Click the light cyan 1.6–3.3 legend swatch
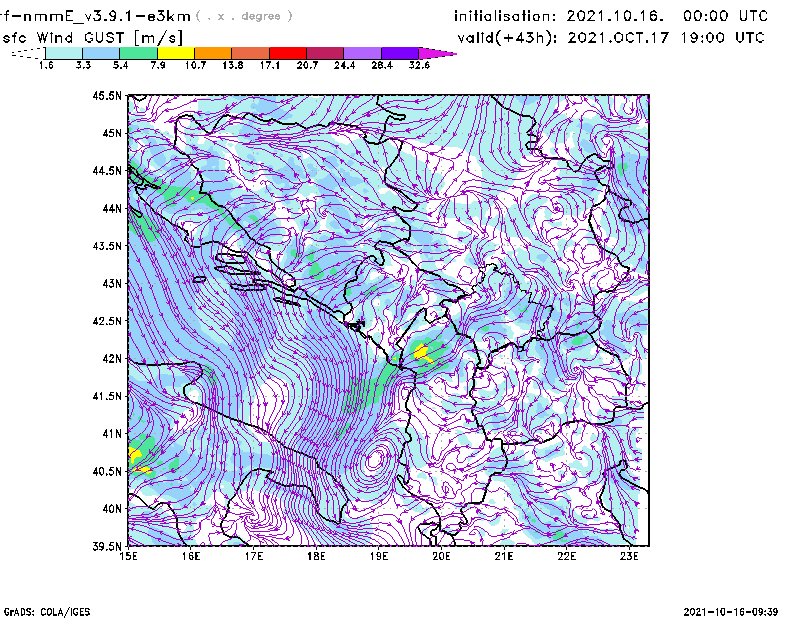The width and height of the screenshot is (800, 618). 64,53
